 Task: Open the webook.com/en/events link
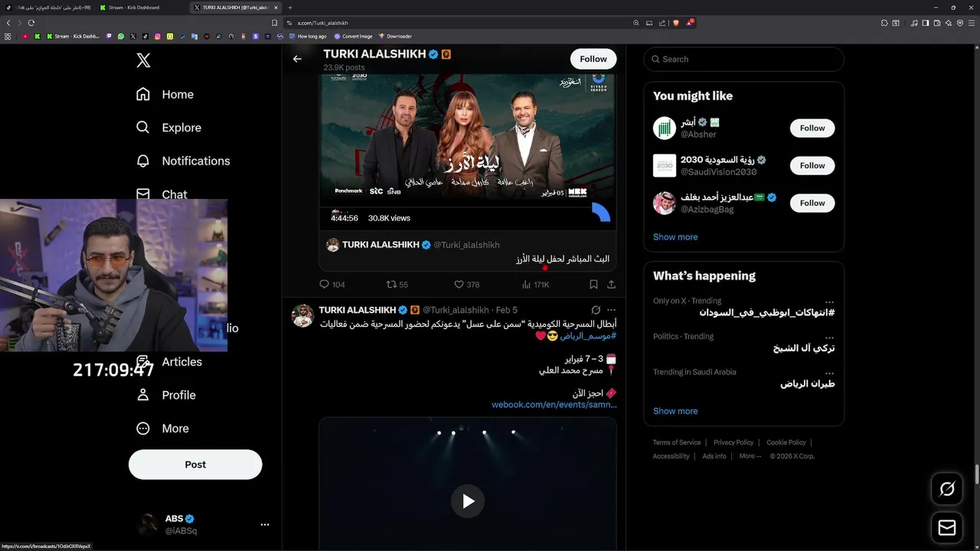tap(554, 405)
